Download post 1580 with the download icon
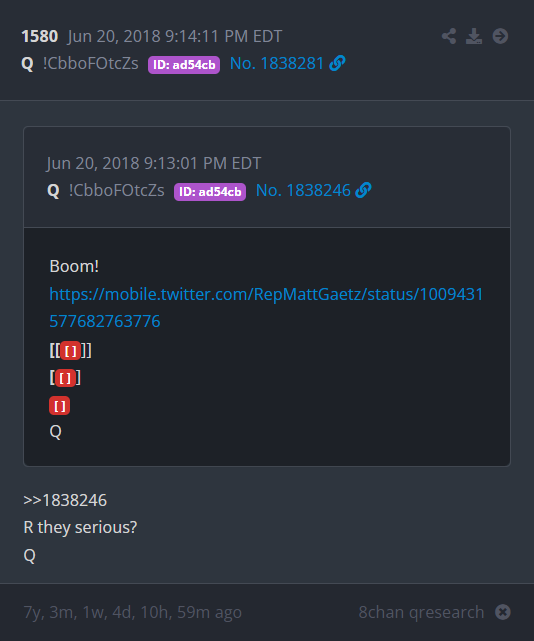 click(x=474, y=36)
